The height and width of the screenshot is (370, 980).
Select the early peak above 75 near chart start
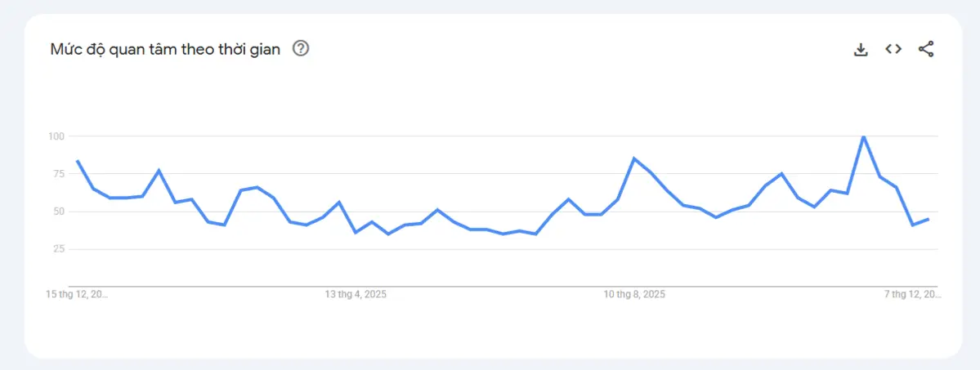(159, 171)
